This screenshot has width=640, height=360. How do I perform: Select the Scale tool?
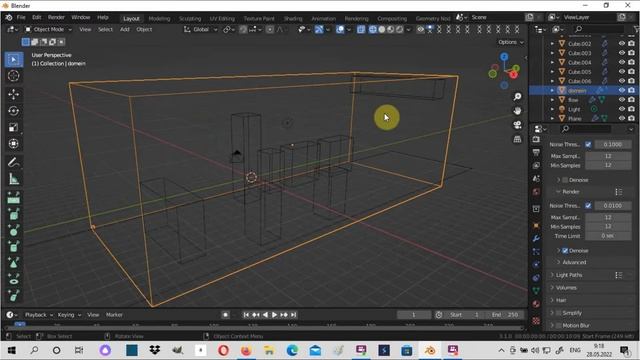13,127
